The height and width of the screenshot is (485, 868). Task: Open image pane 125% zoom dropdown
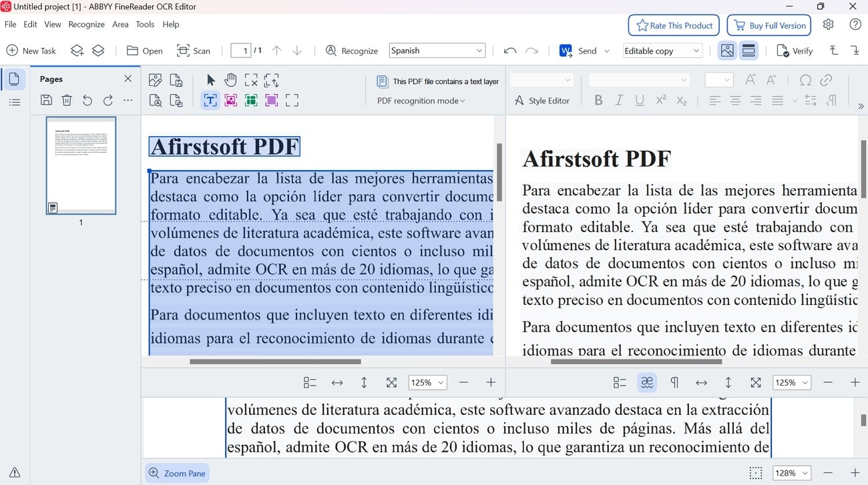pyautogui.click(x=427, y=382)
